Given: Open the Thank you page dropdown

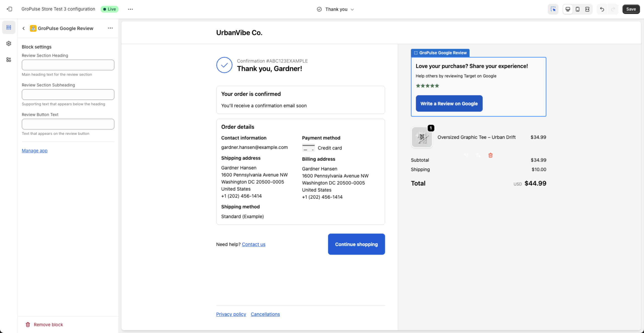Looking at the screenshot, I should 335,9.
